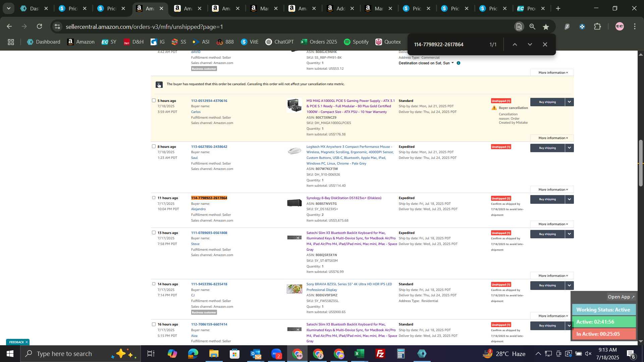Open the bookmarks apps grid icon
This screenshot has height=362, width=644.
(11, 42)
